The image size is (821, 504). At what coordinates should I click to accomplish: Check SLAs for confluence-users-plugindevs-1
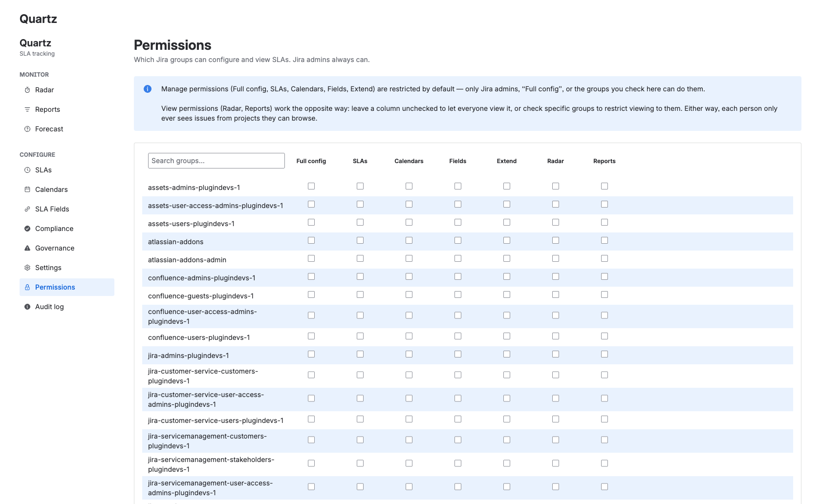360,336
